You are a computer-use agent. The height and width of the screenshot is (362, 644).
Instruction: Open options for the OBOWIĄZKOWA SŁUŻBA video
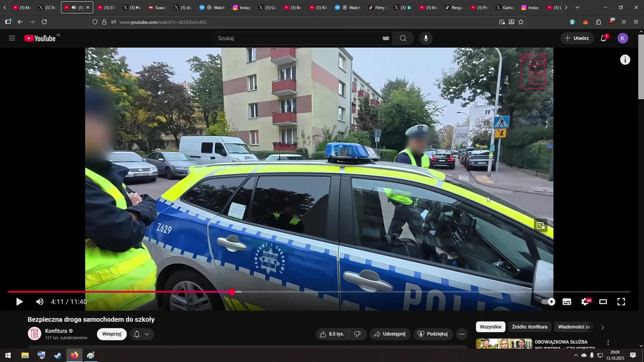tap(608, 343)
